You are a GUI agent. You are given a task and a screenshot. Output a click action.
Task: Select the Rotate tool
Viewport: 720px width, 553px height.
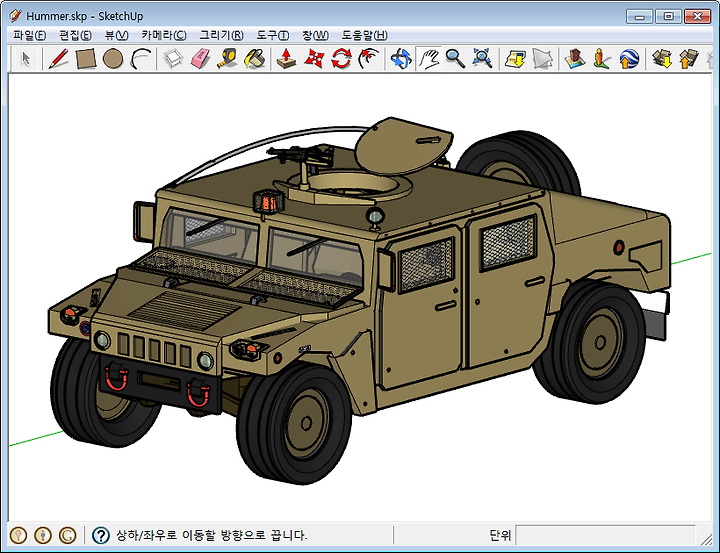click(x=341, y=59)
